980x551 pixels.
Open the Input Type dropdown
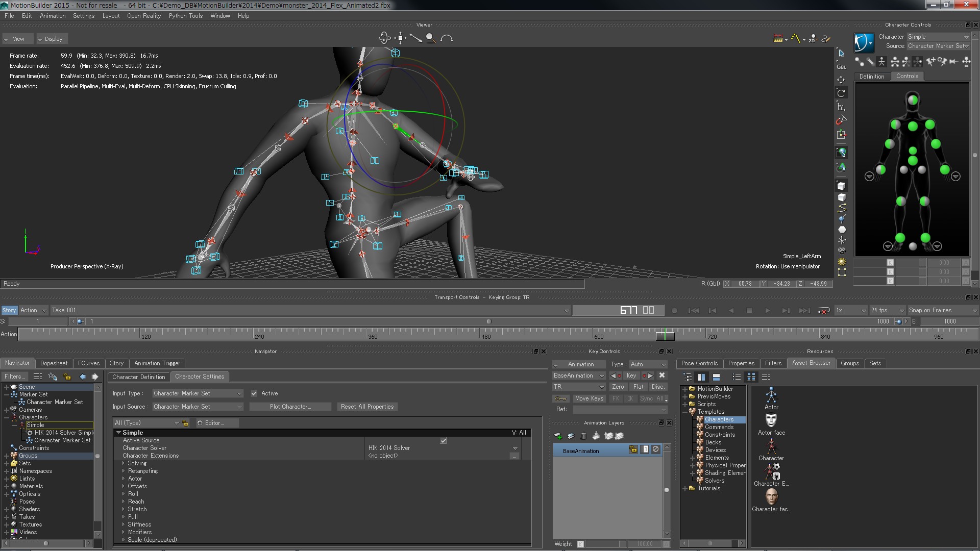pyautogui.click(x=198, y=393)
